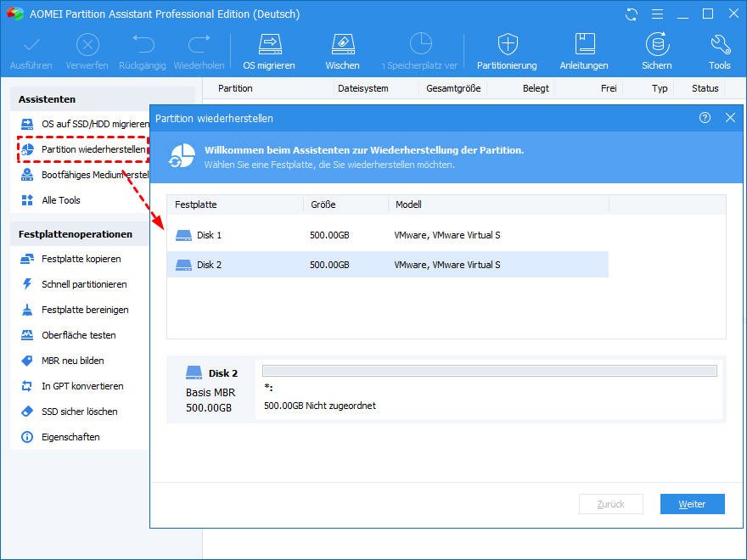Choose MBR neu bilden operation
The image size is (747, 560).
(x=62, y=361)
